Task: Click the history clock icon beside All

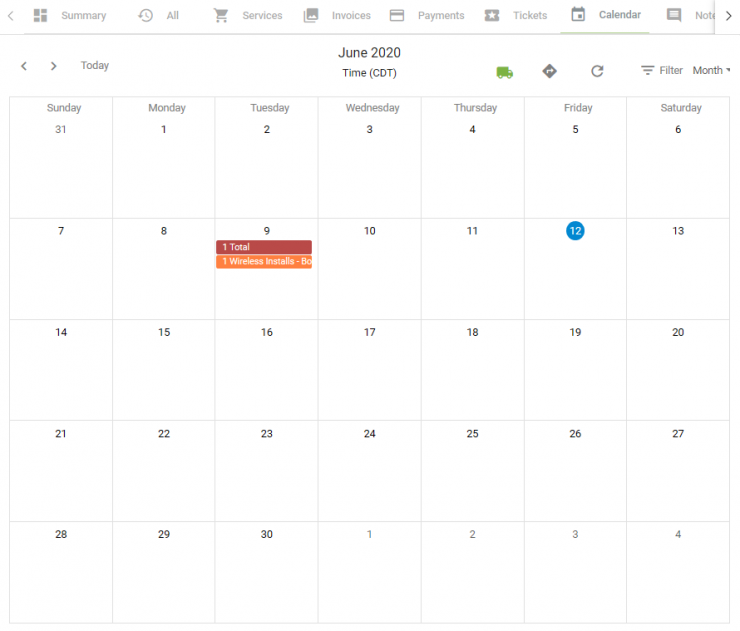Action: [145, 16]
